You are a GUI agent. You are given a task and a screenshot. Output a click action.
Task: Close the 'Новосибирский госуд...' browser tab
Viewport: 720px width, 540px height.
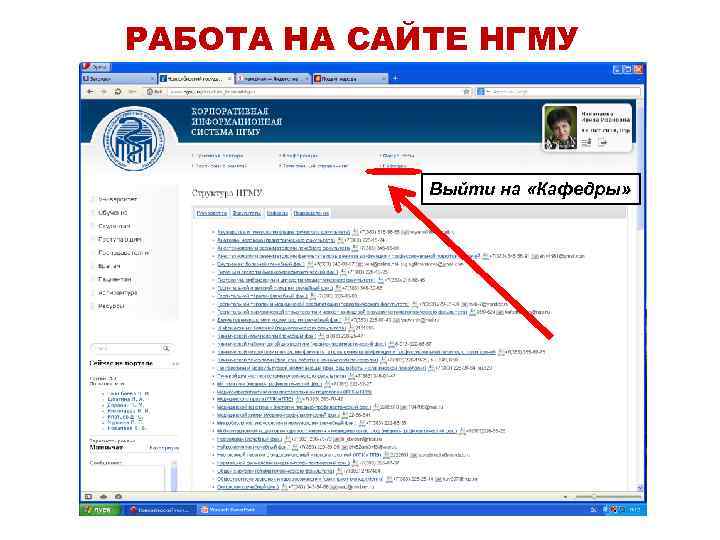[x=230, y=79]
